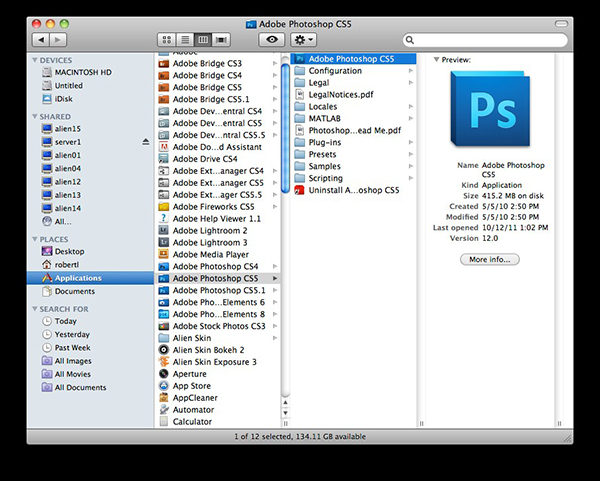Select Adobe Photoshop CS5 app in second column

coord(354,59)
